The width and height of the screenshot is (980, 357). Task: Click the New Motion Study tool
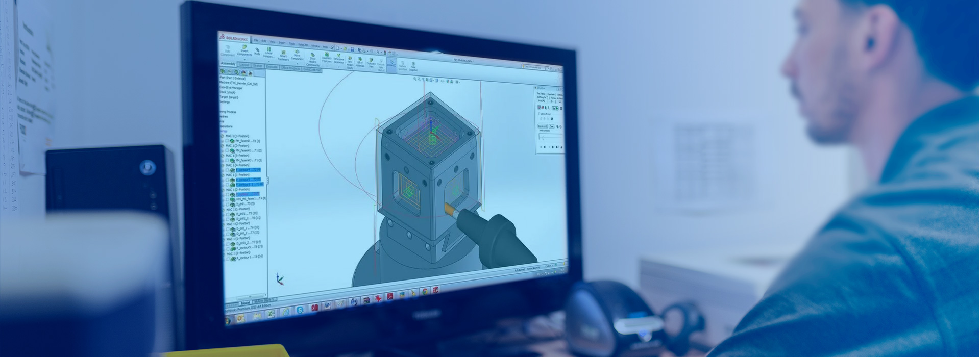350,62
